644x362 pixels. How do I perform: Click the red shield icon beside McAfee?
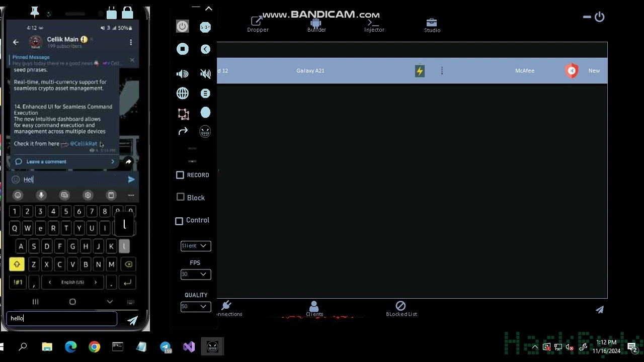point(572,71)
